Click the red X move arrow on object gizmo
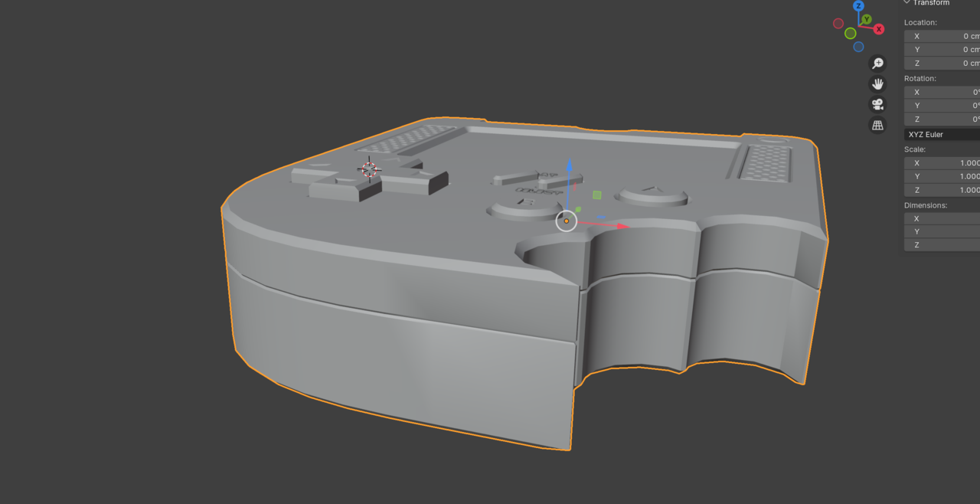 623,226
